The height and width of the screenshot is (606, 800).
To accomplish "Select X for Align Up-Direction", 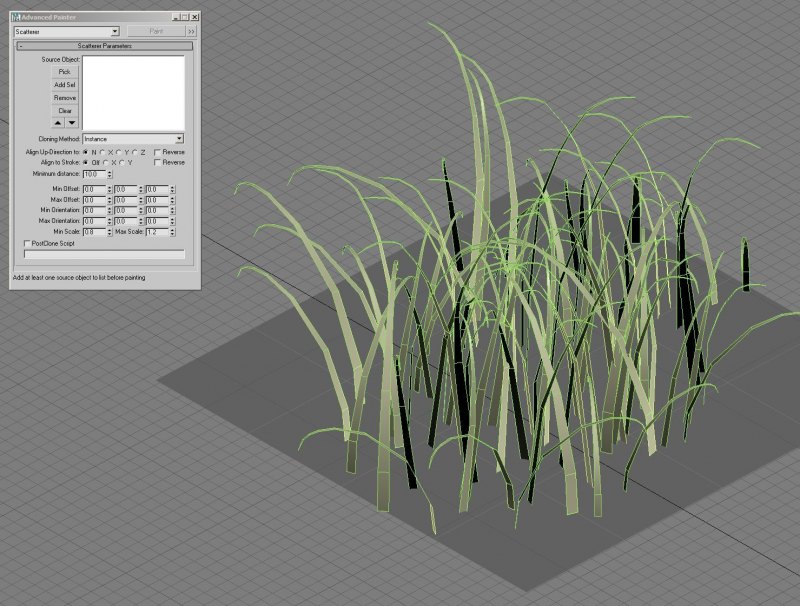I will 102,153.
